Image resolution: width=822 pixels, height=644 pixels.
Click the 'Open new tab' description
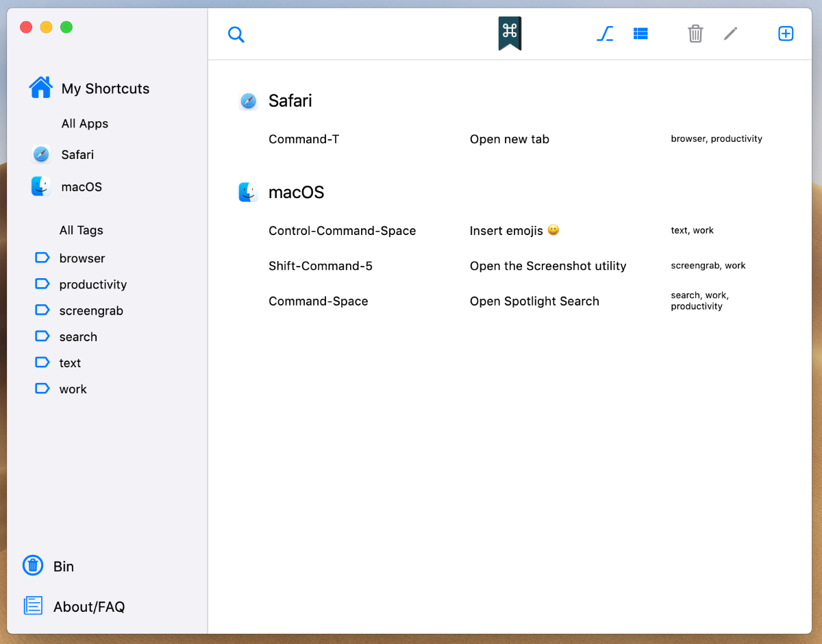[510, 139]
